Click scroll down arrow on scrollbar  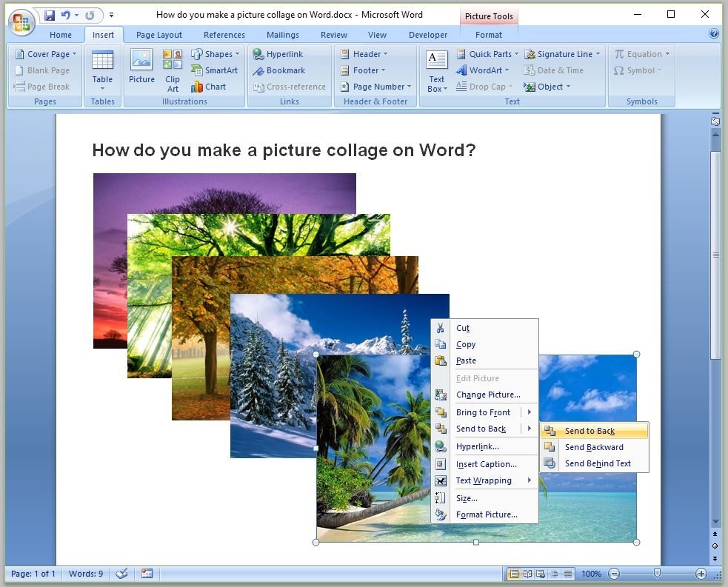pos(715,522)
